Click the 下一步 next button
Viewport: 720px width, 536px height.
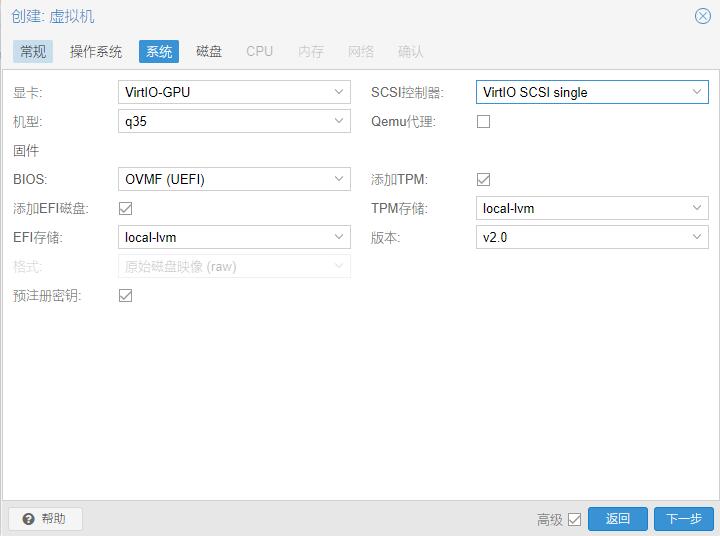pyautogui.click(x=684, y=519)
